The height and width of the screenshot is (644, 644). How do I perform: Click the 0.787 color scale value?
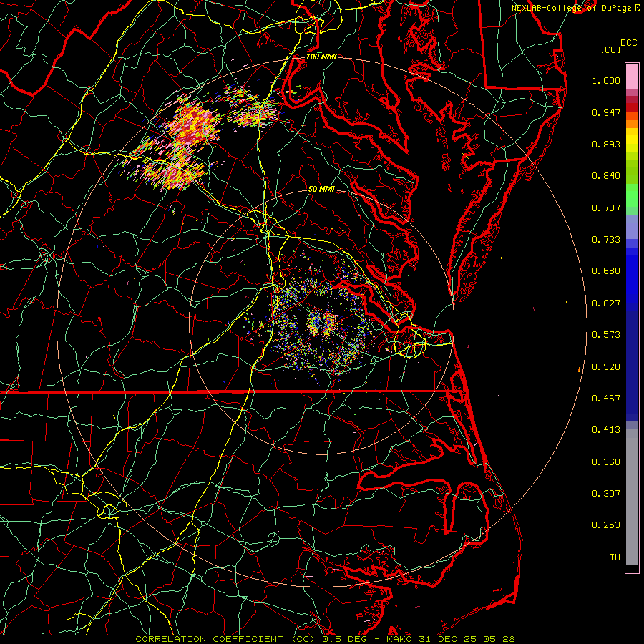pos(606,208)
